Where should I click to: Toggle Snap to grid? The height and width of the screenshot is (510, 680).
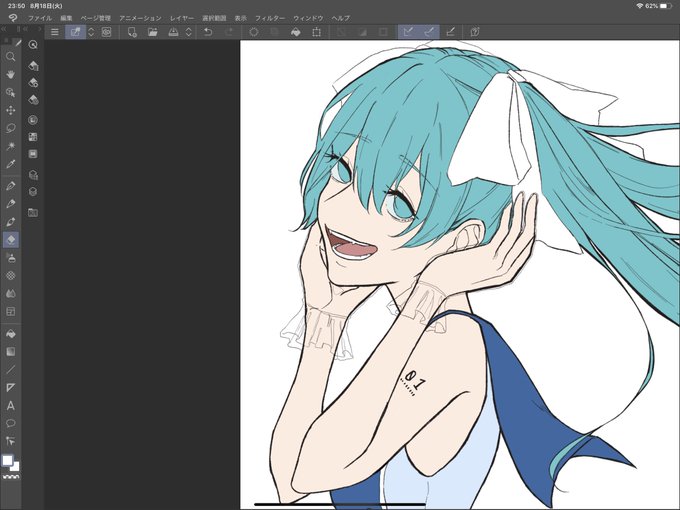(x=450, y=32)
